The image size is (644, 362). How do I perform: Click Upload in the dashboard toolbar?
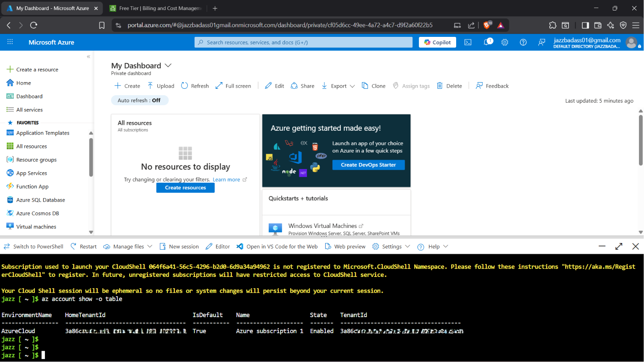point(161,86)
